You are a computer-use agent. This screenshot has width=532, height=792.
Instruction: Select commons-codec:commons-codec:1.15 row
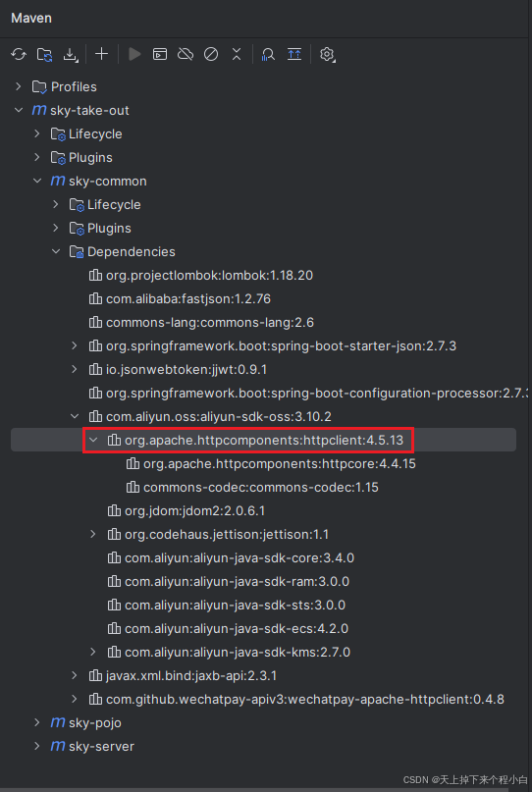[263, 488]
